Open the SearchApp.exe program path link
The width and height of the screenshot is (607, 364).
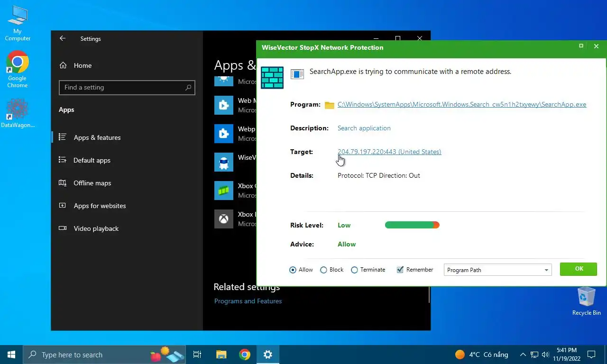[x=462, y=104]
